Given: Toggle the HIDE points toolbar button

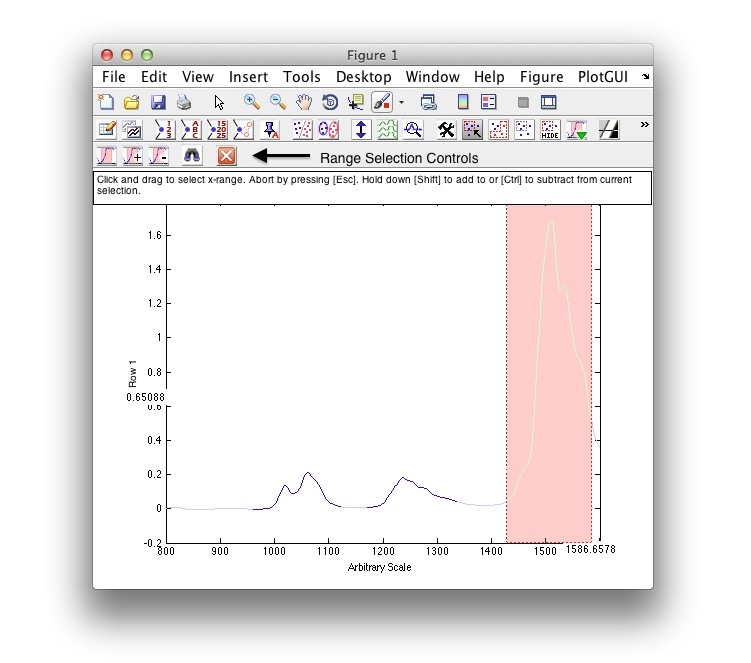Looking at the screenshot, I should [550, 129].
